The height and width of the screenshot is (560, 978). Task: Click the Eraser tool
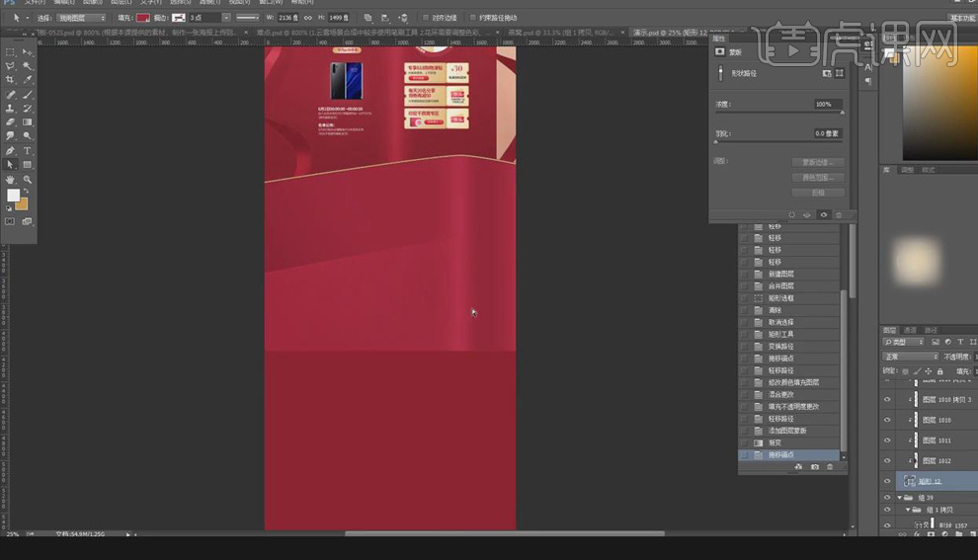tap(11, 122)
